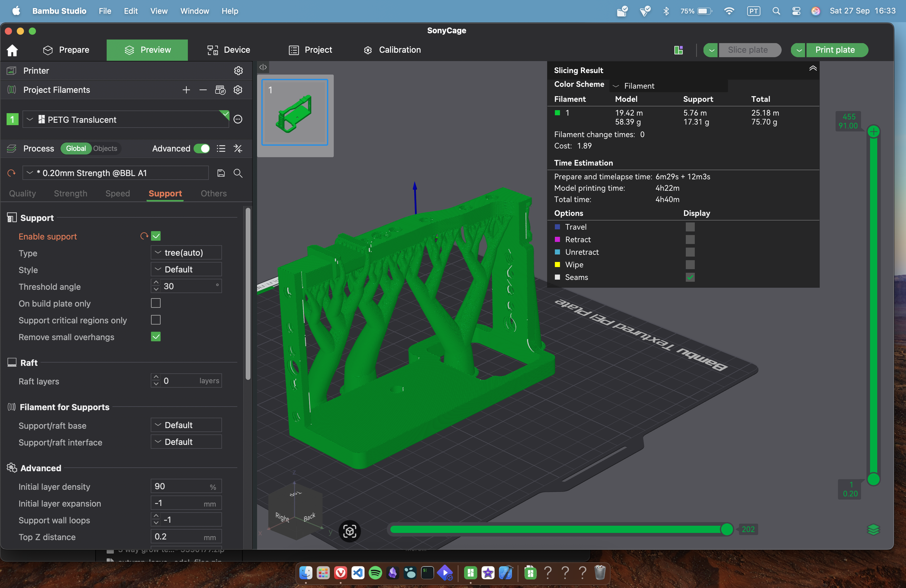Open process preset 0.20mm Strength dropdown
Viewport: 906px width, 588px height.
(x=115, y=173)
